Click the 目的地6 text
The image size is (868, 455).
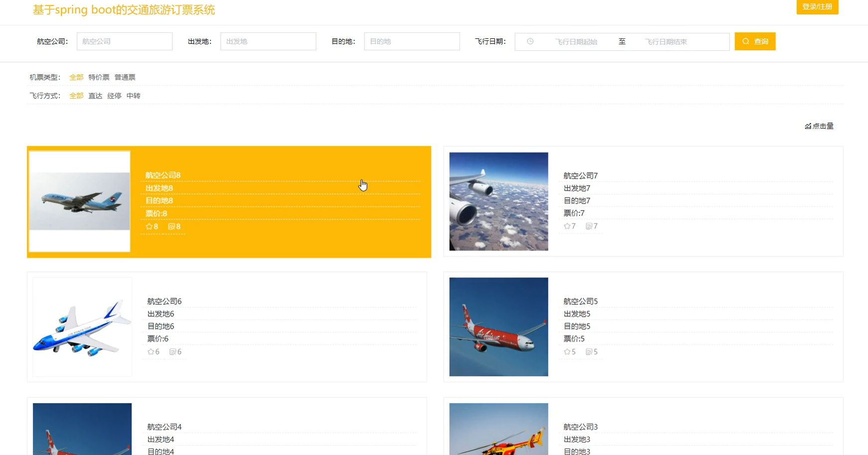tap(160, 326)
